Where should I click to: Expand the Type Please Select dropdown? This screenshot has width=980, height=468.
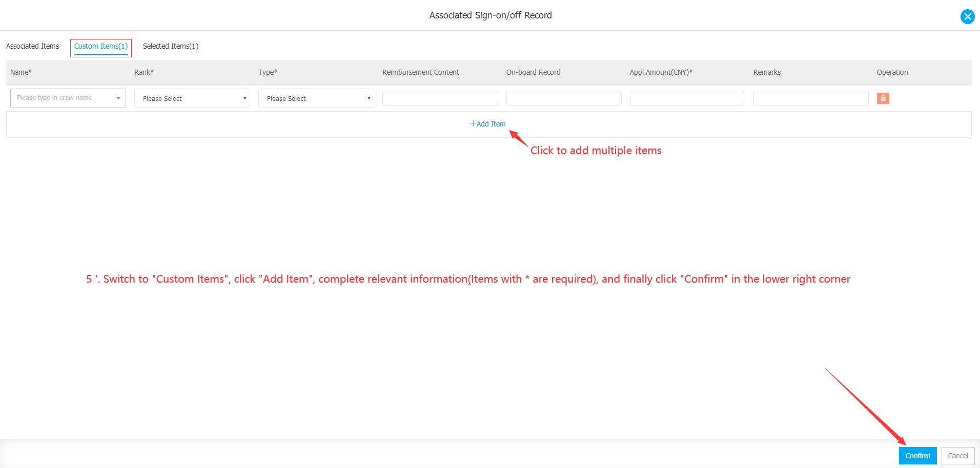[x=316, y=98]
